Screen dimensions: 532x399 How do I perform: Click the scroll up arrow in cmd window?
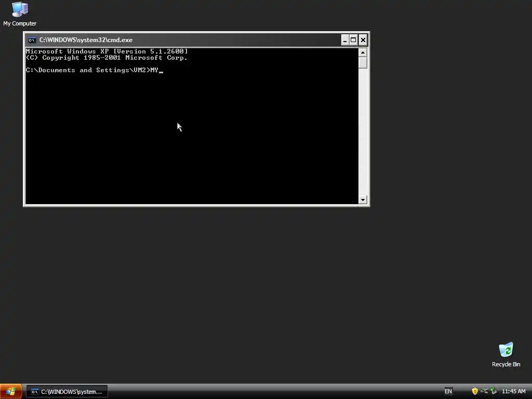(363, 52)
